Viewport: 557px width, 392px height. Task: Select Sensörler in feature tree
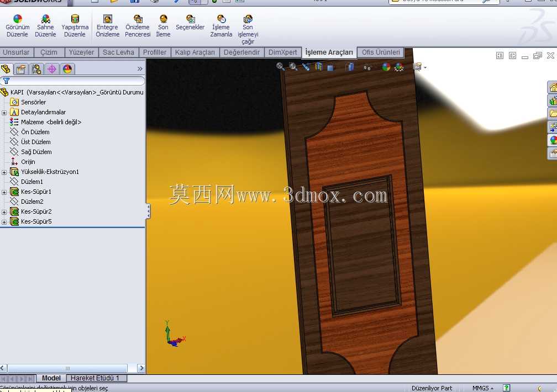coord(33,102)
